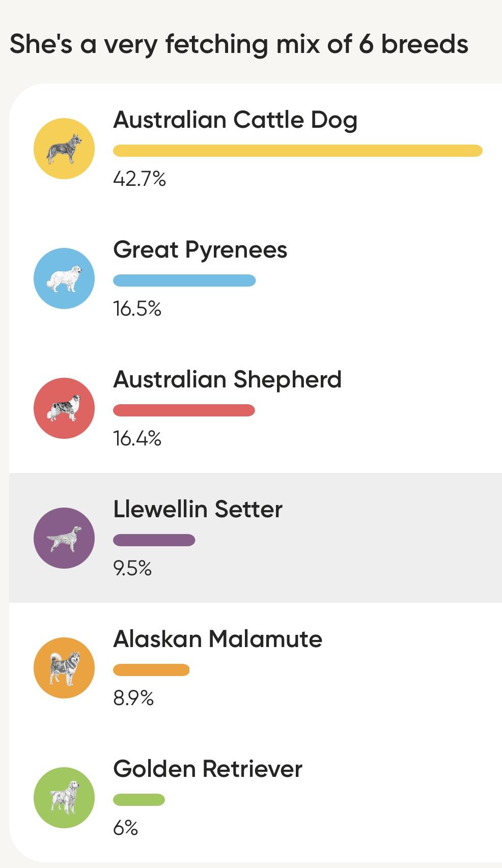The image size is (502, 868).
Task: Tap the Alaskan Malamute breed icon
Action: coord(64,668)
